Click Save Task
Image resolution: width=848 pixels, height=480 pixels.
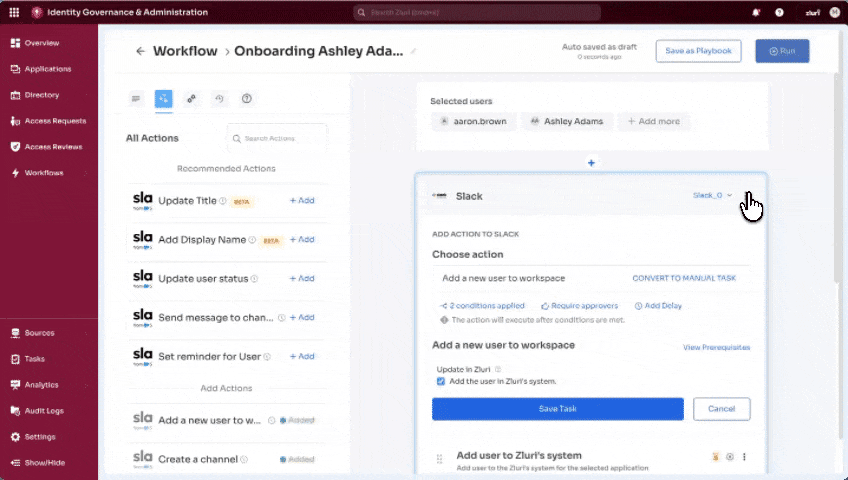[558, 409]
